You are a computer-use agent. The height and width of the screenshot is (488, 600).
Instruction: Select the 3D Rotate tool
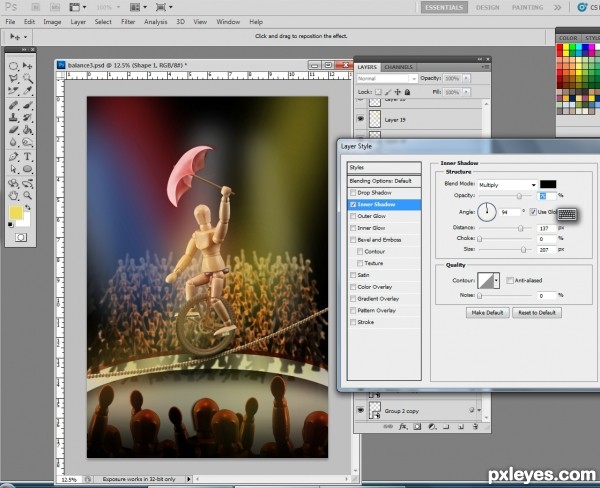(x=13, y=183)
